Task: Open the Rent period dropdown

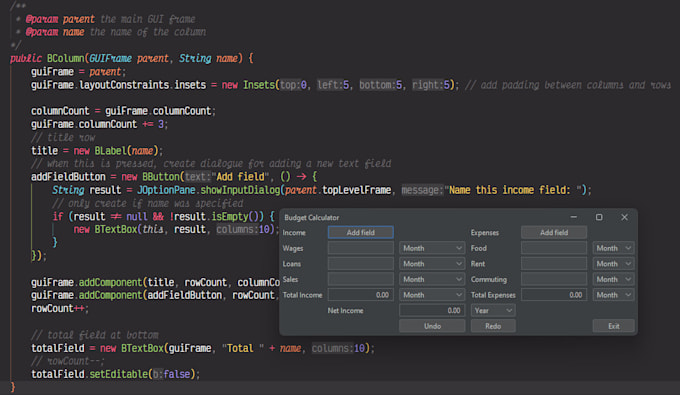Action: coord(614,264)
